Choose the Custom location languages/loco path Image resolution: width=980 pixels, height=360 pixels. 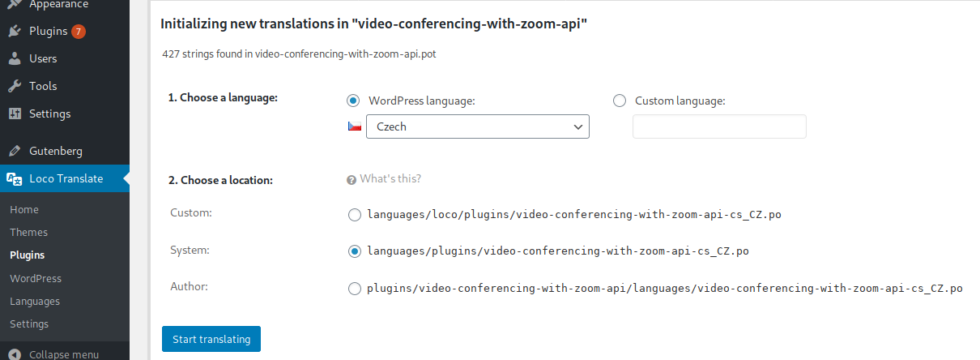354,216
